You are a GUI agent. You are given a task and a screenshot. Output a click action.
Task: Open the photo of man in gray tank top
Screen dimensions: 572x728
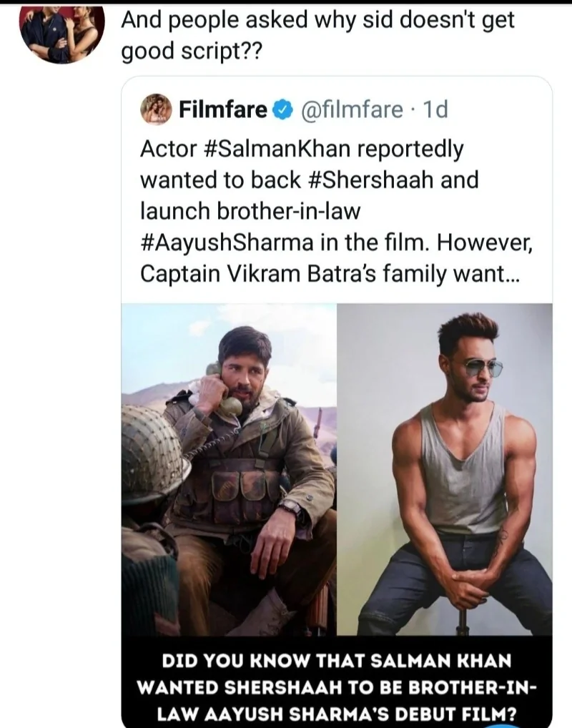click(444, 468)
